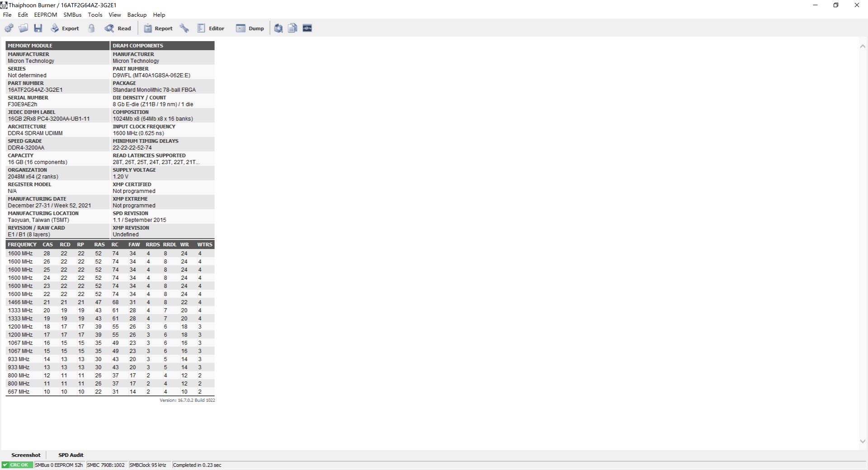The image size is (868, 470).
Task: Click the DRAM part number D9WFL value
Action: pos(151,75)
